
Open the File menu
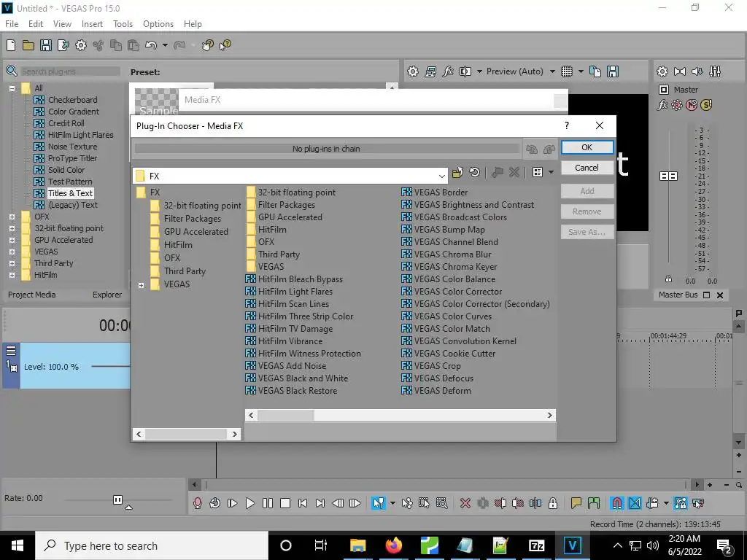point(12,24)
